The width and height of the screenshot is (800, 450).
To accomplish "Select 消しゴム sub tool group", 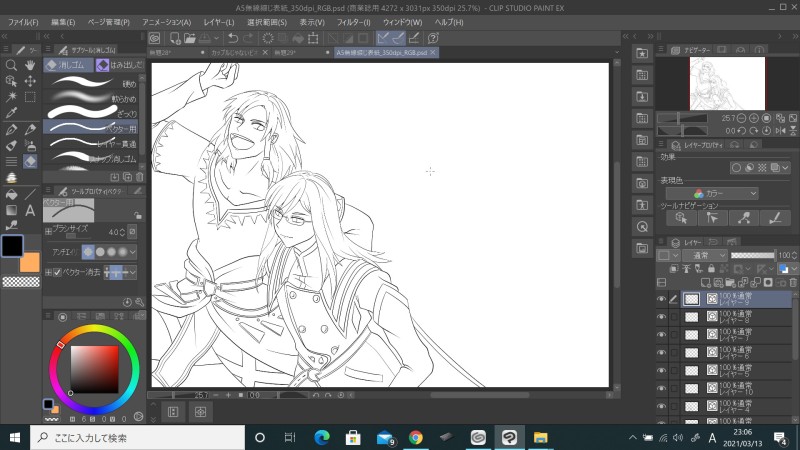I will [68, 65].
